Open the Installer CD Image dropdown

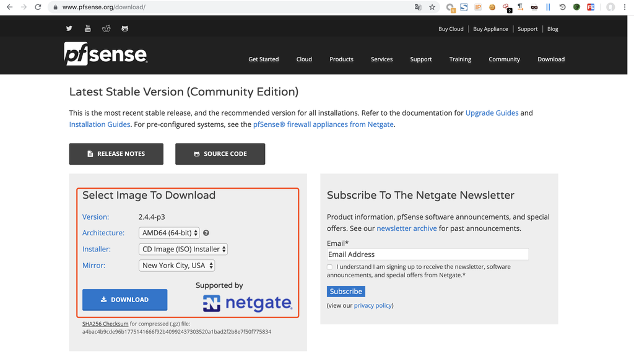(x=183, y=249)
